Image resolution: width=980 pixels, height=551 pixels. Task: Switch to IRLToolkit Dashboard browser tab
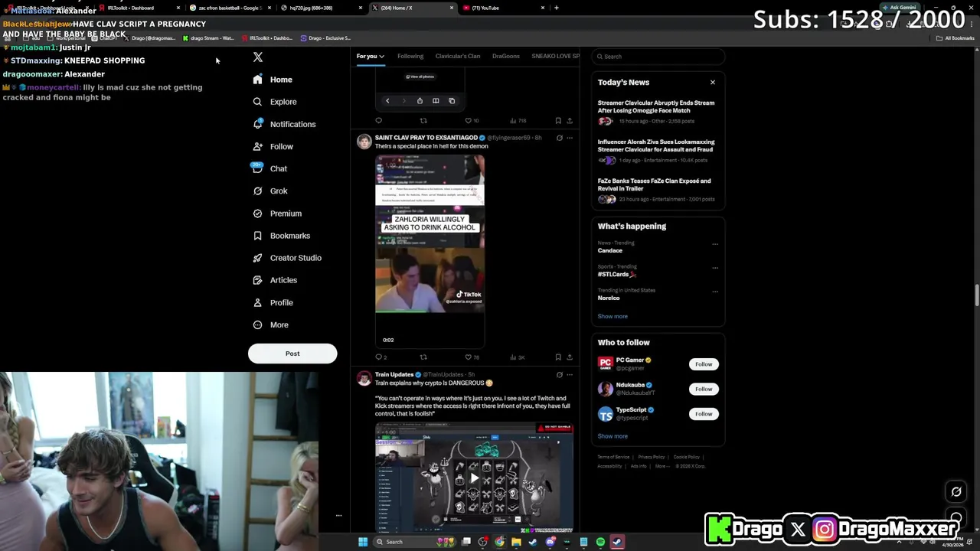[136, 8]
